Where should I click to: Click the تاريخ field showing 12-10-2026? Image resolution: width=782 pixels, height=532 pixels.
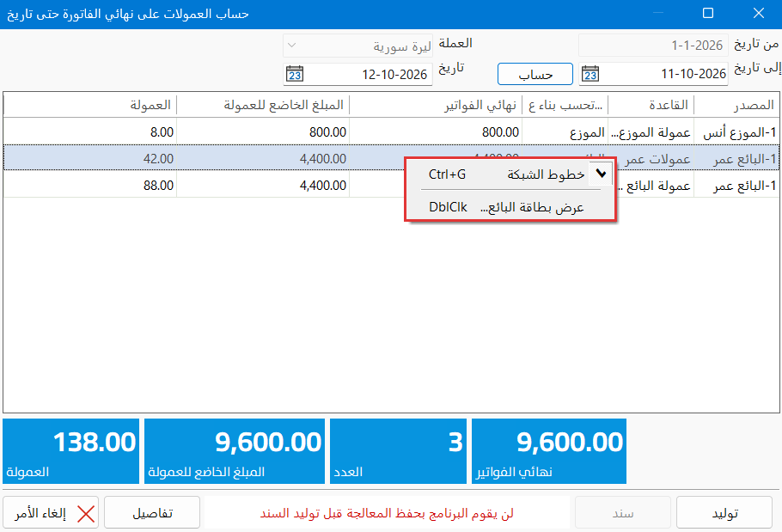[x=357, y=74]
